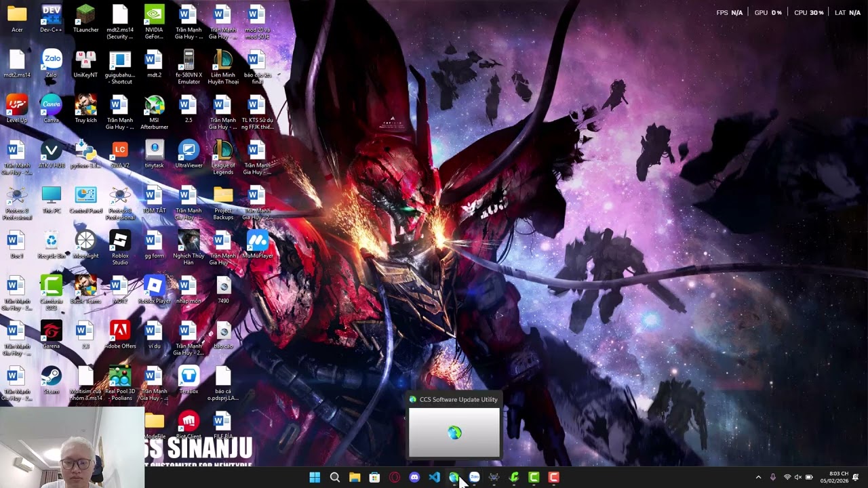
Task: Select the Level Up desktop shortcut
Action: pyautogui.click(x=17, y=108)
